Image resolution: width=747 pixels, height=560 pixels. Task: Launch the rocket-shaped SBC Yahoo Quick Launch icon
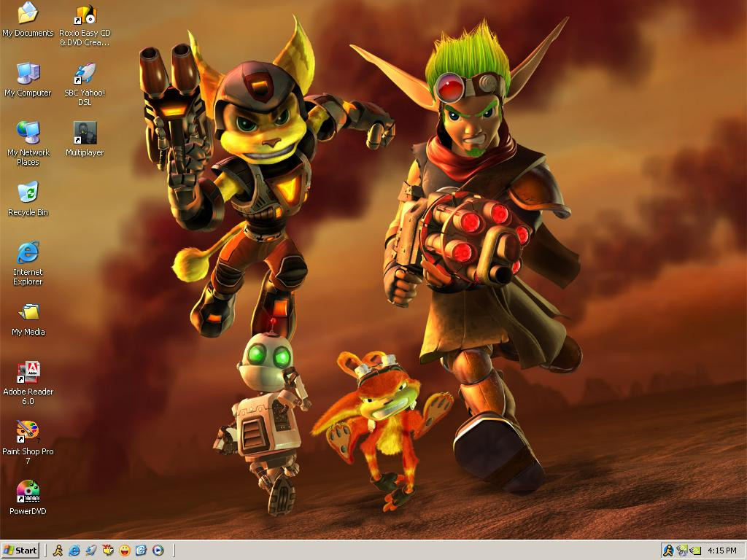point(91,551)
